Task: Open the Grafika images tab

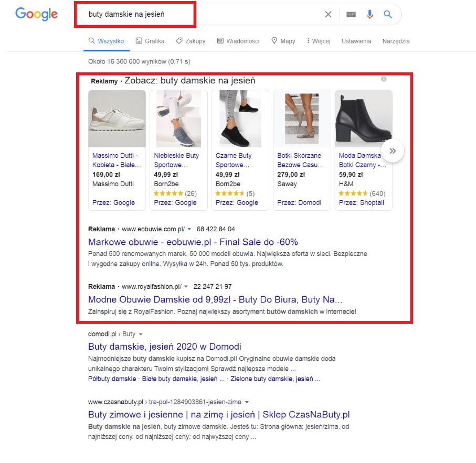Action: [x=150, y=41]
